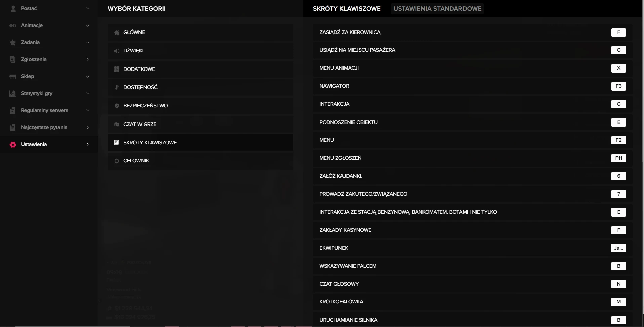Click the chat bubble icon for Czat w grze
The image size is (644, 327).
pyautogui.click(x=117, y=124)
